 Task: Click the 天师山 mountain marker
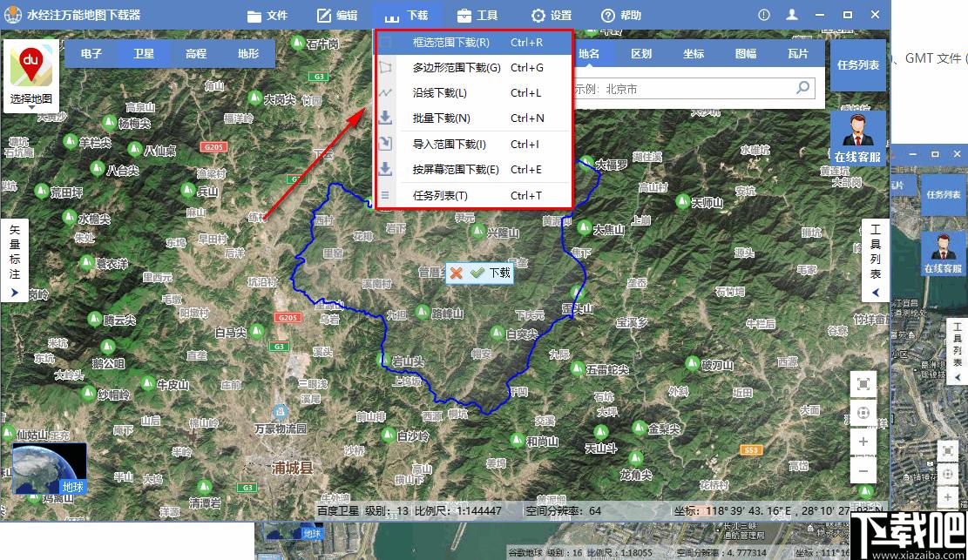(x=683, y=201)
